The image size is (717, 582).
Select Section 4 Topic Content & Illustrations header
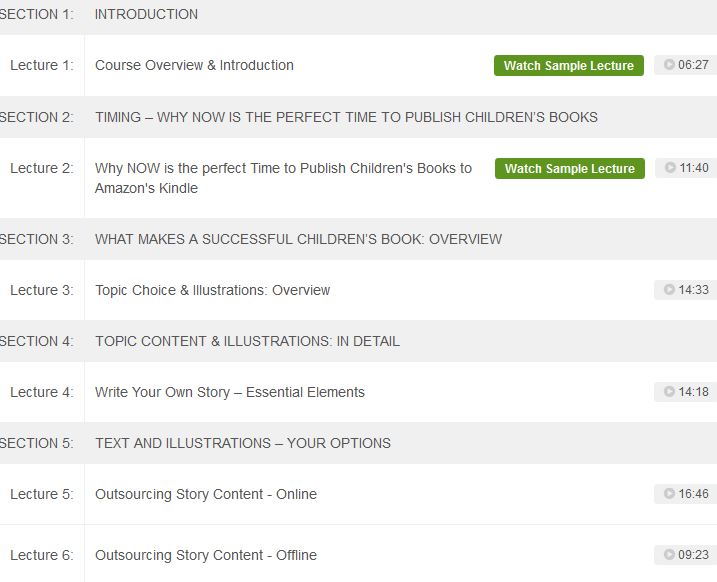358,341
